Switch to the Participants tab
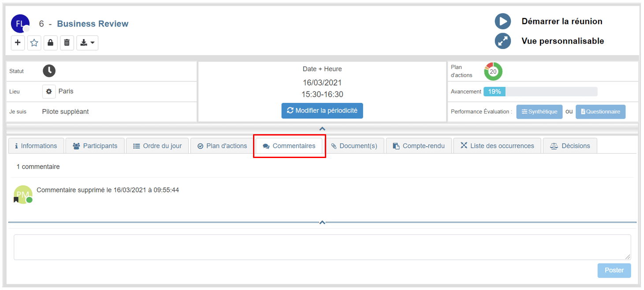The height and width of the screenshot is (290, 644). click(95, 146)
